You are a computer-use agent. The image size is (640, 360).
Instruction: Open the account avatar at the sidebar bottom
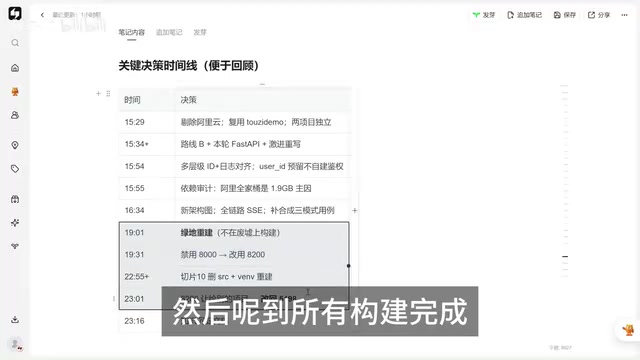coord(16,344)
